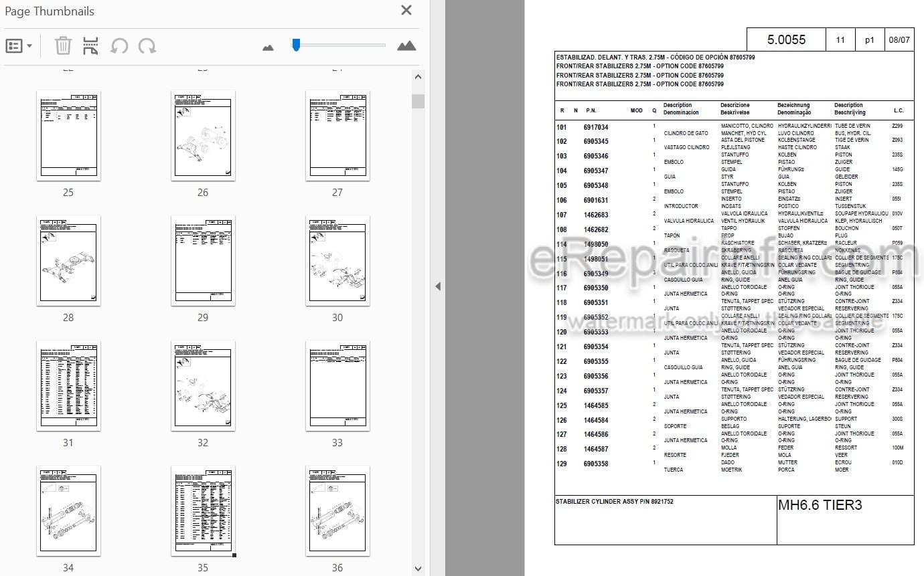Click part number 6905345
Screen dimensions: 924x576
pyautogui.click(x=596, y=142)
